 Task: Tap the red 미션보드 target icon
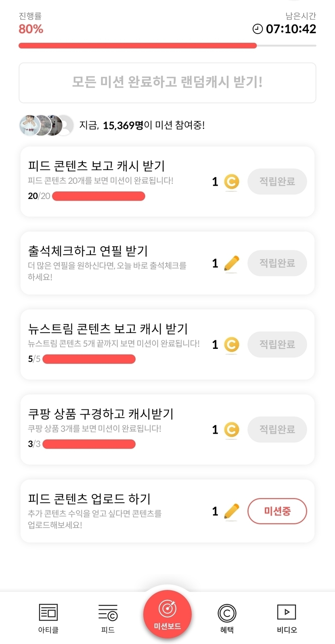167,608
